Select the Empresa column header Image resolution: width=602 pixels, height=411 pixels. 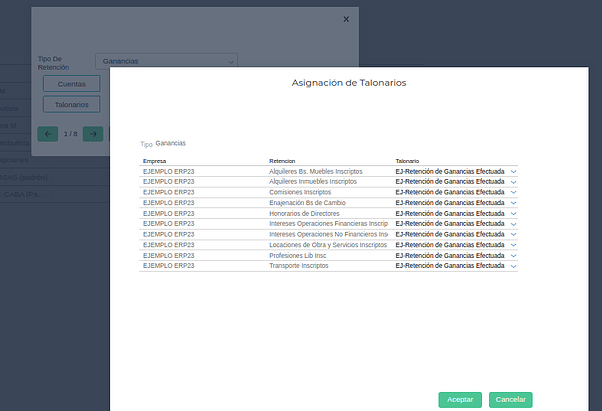[x=155, y=160]
